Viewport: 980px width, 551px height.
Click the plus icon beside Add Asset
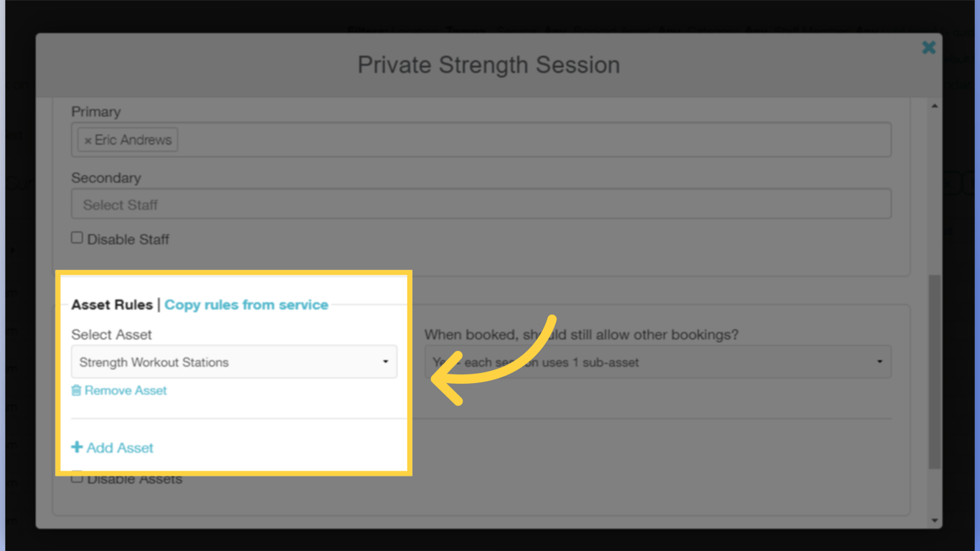tap(77, 447)
